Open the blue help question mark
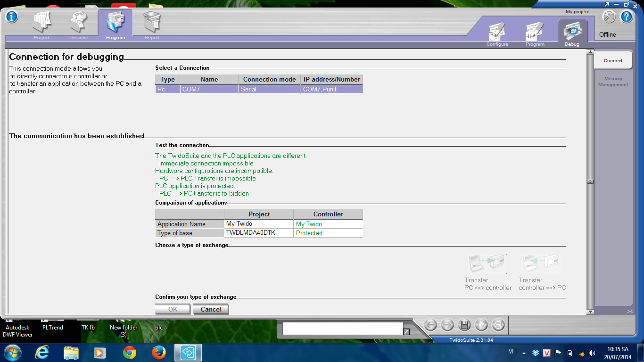644x362 pixels. pyautogui.click(x=626, y=17)
